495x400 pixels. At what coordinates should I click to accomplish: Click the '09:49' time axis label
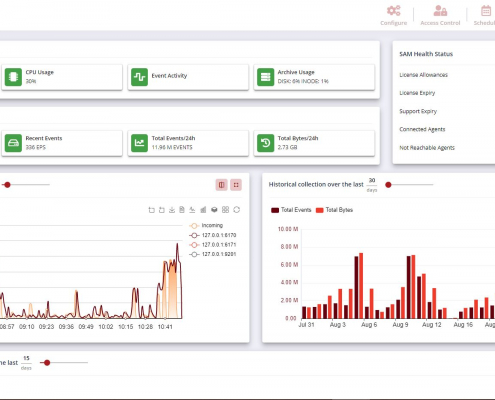(86, 327)
